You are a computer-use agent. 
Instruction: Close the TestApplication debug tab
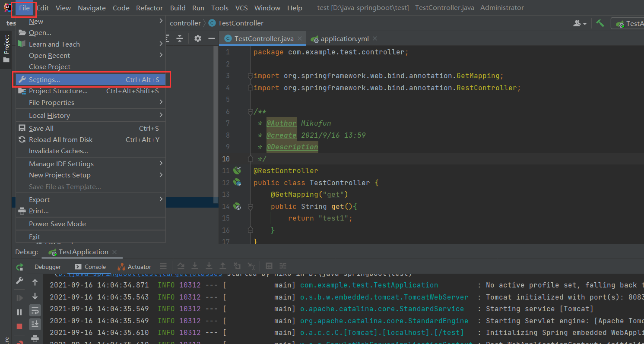click(x=114, y=252)
